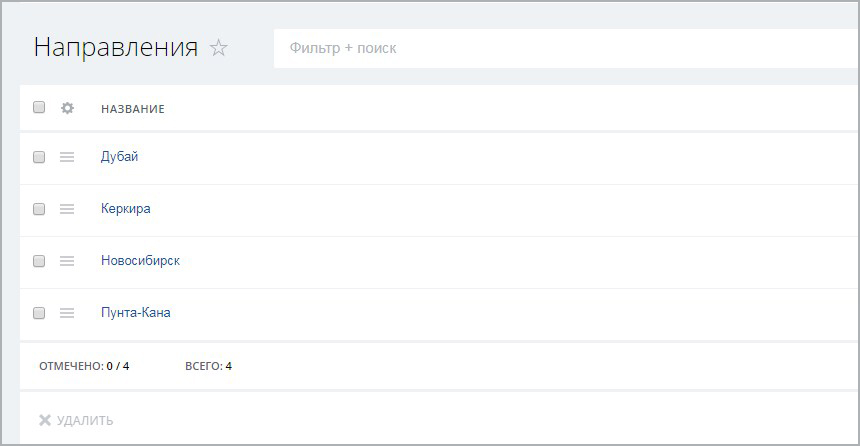Sort by the Название column header
The image size is (860, 446).
(133, 109)
